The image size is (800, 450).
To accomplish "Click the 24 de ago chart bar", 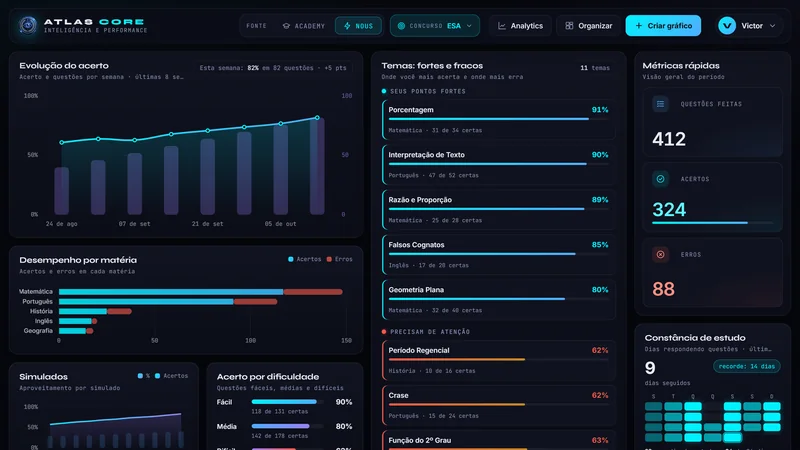I will [62, 191].
